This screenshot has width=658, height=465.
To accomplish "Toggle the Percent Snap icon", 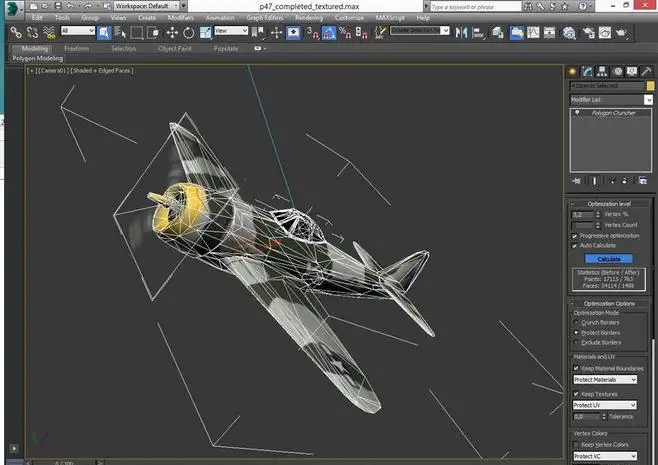I will pos(345,32).
